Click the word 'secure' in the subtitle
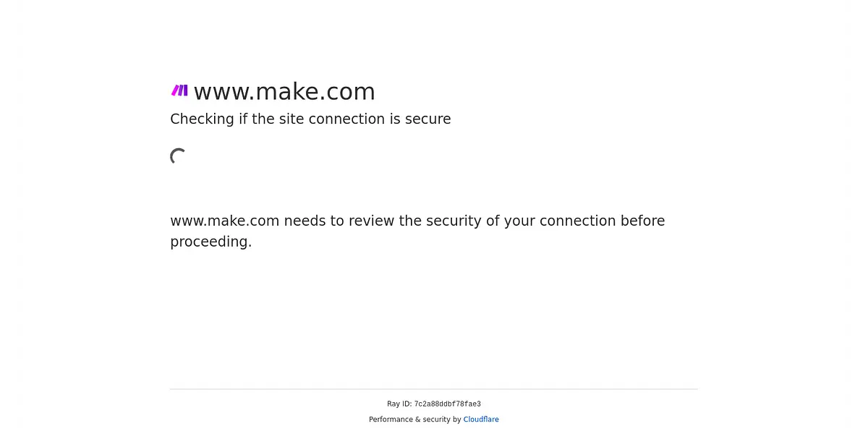Screen dimensions: 868x434 click(x=427, y=119)
